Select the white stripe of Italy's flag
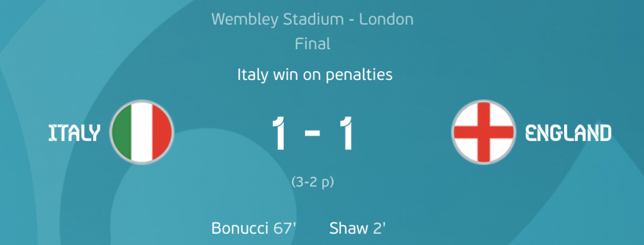Viewport: 644px width, 245px height. [142, 132]
